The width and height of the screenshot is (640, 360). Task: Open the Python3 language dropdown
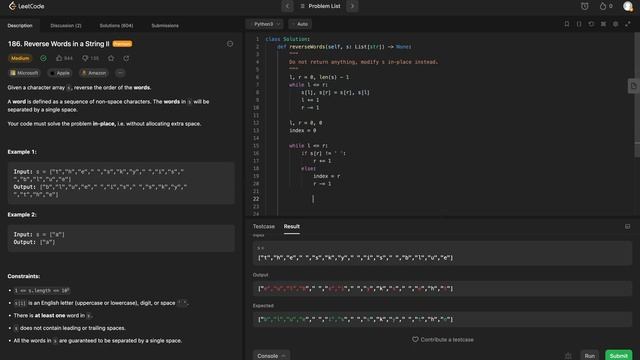point(265,24)
